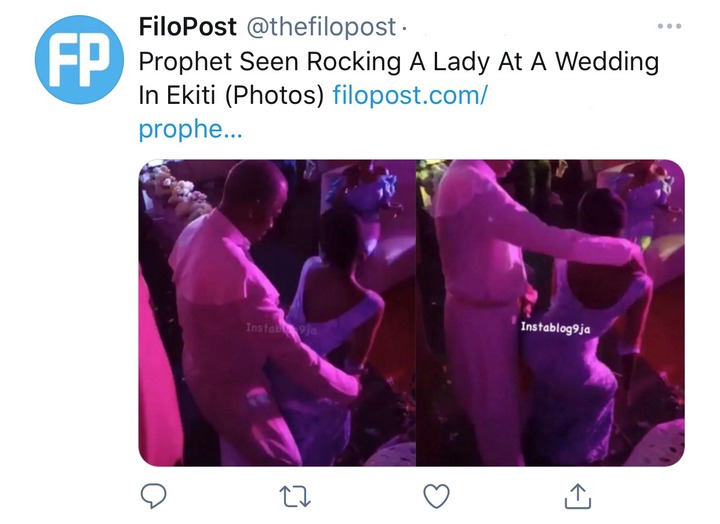720x524 pixels.
Task: Open the truncated 'prophe...' link text
Action: [190, 130]
